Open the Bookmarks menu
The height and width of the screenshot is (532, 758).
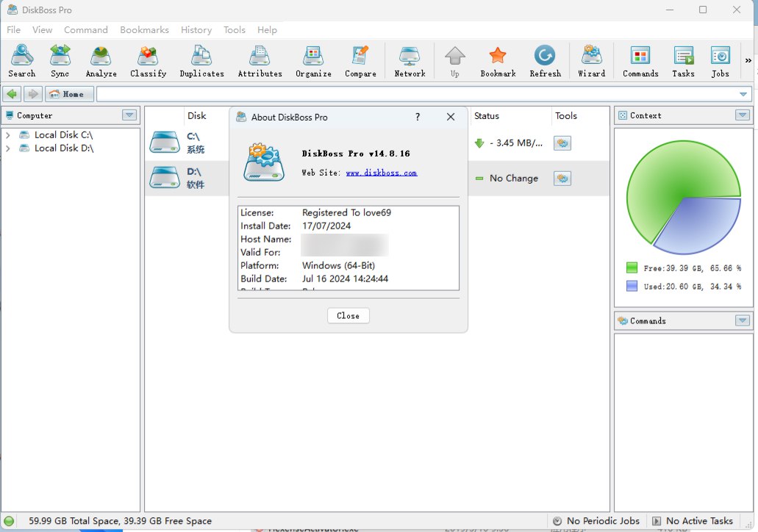144,30
